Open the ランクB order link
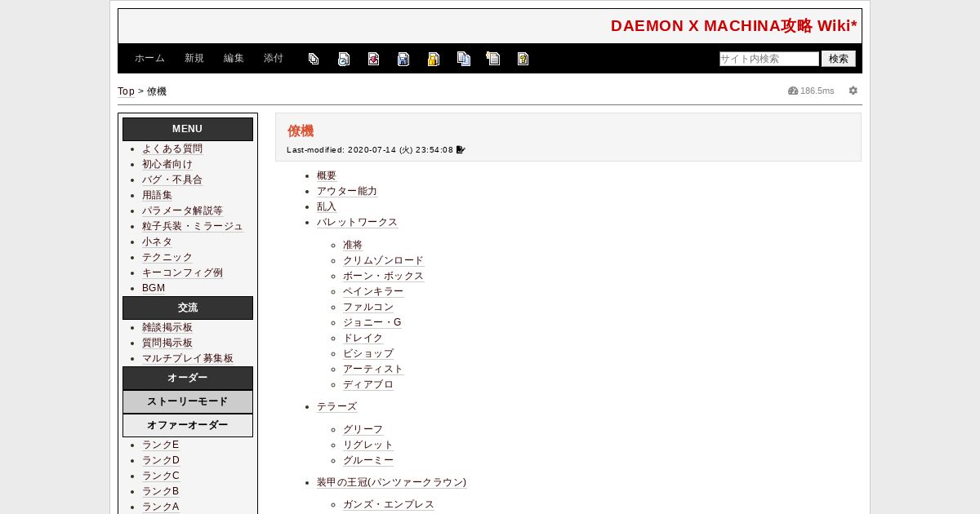 click(161, 492)
